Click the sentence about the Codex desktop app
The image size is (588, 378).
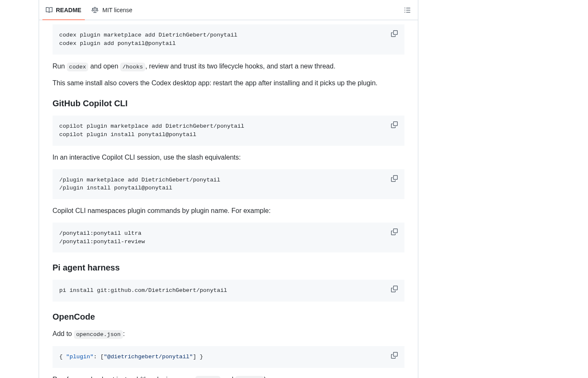[x=215, y=83]
